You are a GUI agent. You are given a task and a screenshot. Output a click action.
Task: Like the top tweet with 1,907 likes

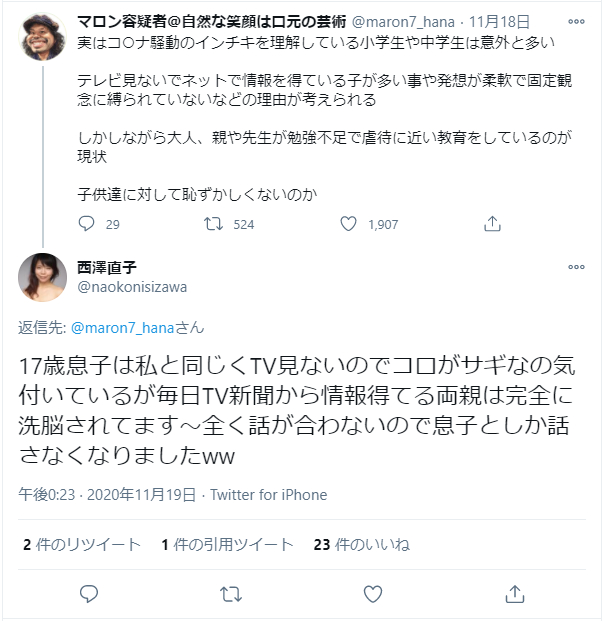[x=348, y=224]
